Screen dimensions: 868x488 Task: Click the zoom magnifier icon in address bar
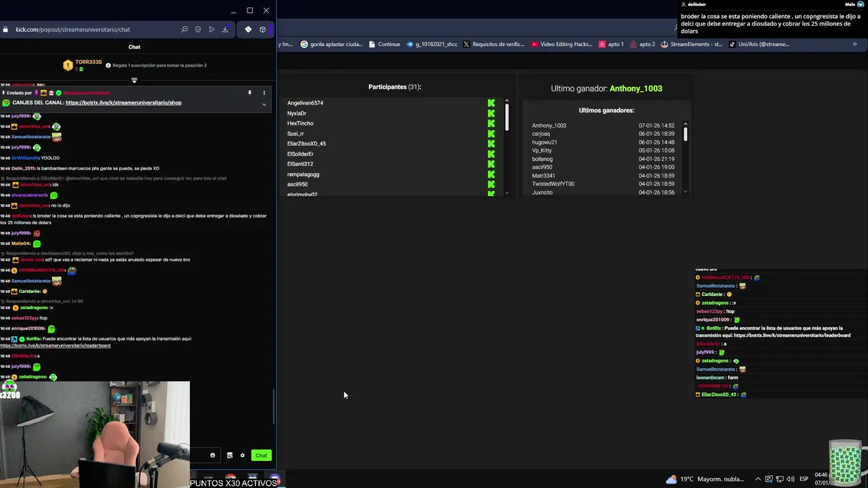(184, 29)
